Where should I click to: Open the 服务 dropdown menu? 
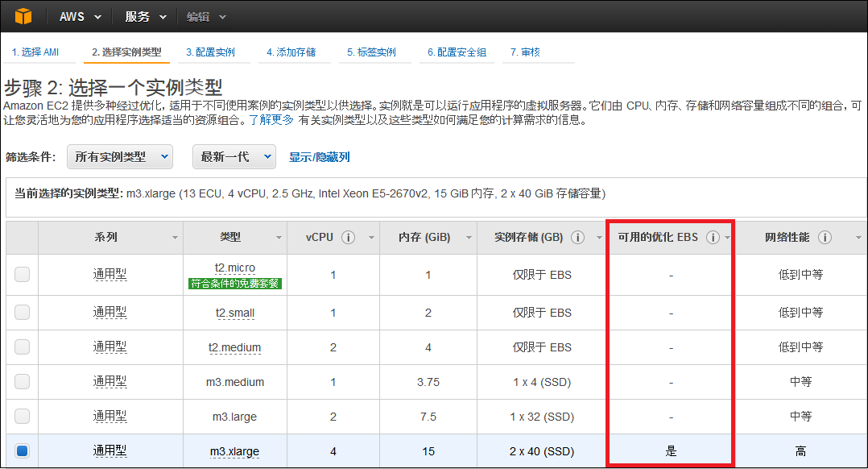tap(146, 17)
